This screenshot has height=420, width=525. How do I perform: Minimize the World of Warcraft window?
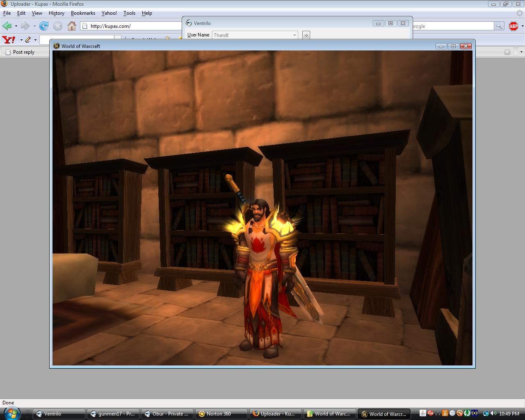441,46
